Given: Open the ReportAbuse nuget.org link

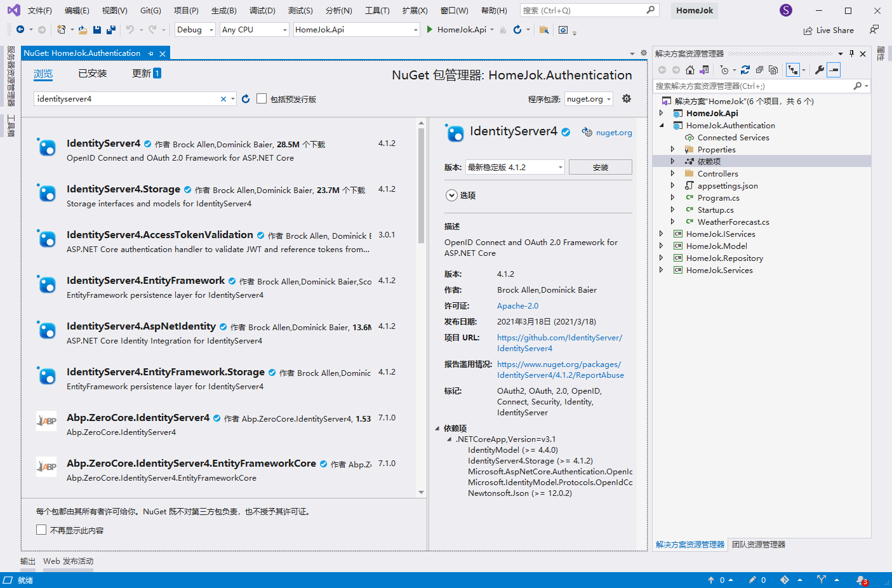Looking at the screenshot, I should pos(561,370).
